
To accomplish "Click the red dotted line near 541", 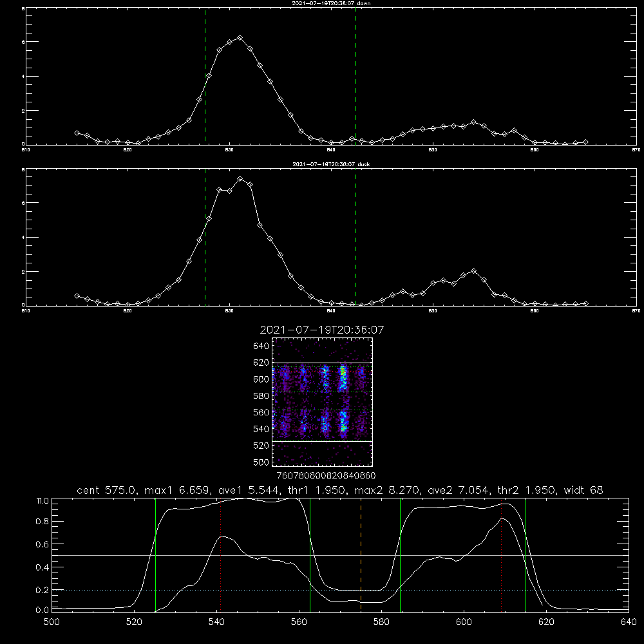I will point(220,554).
